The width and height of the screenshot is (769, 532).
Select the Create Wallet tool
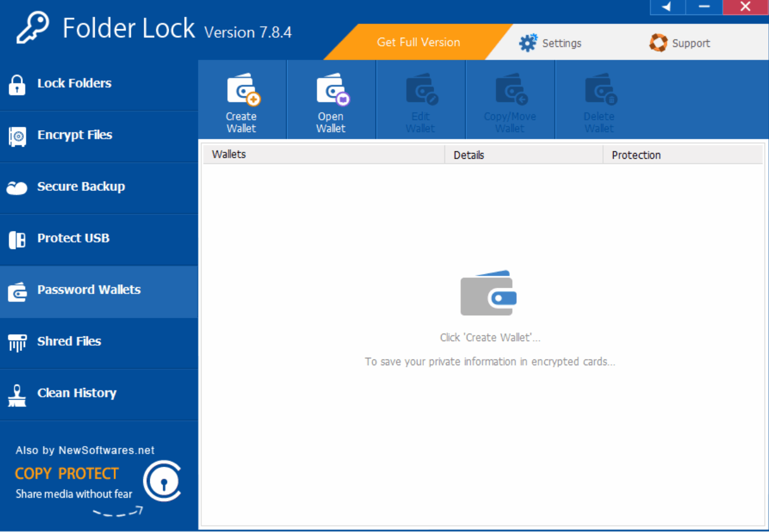pos(241,99)
